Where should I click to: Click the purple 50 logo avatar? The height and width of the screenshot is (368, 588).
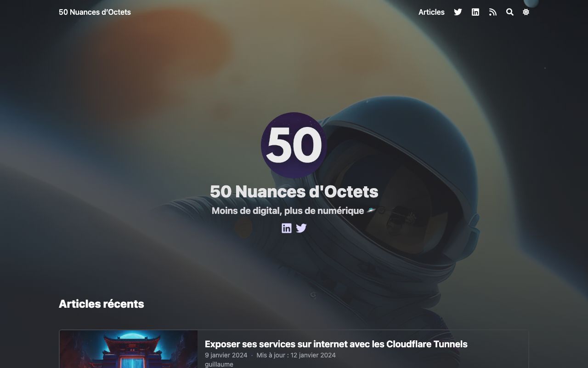click(x=294, y=145)
